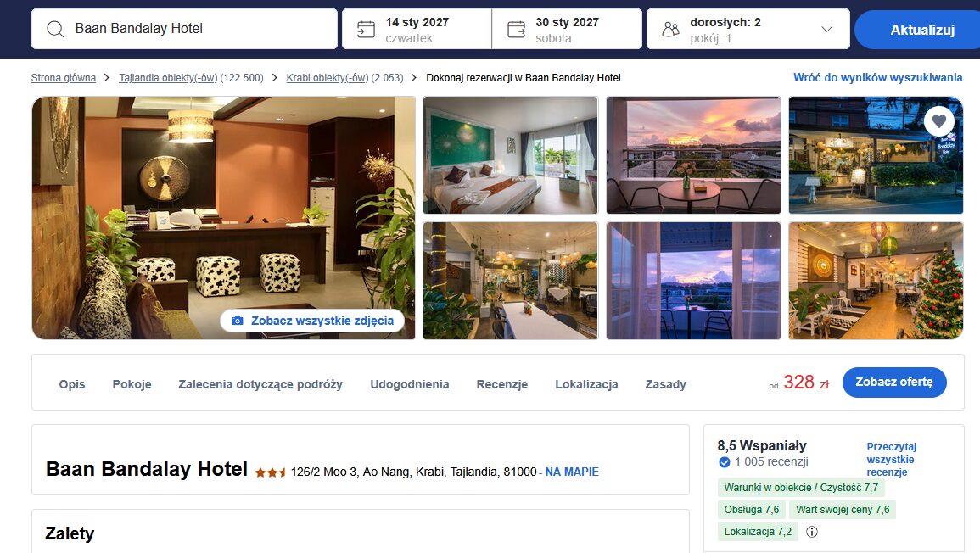Click the check-in calendar icon

(366, 29)
